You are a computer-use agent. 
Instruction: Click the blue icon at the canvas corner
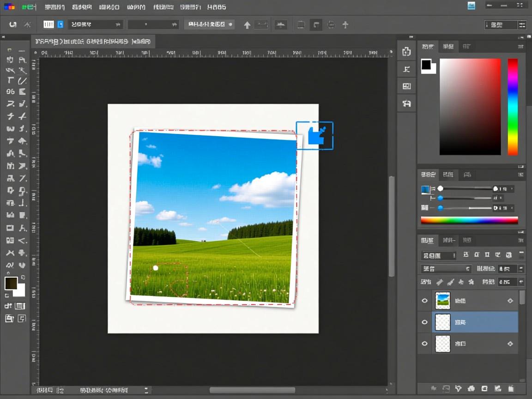click(314, 136)
